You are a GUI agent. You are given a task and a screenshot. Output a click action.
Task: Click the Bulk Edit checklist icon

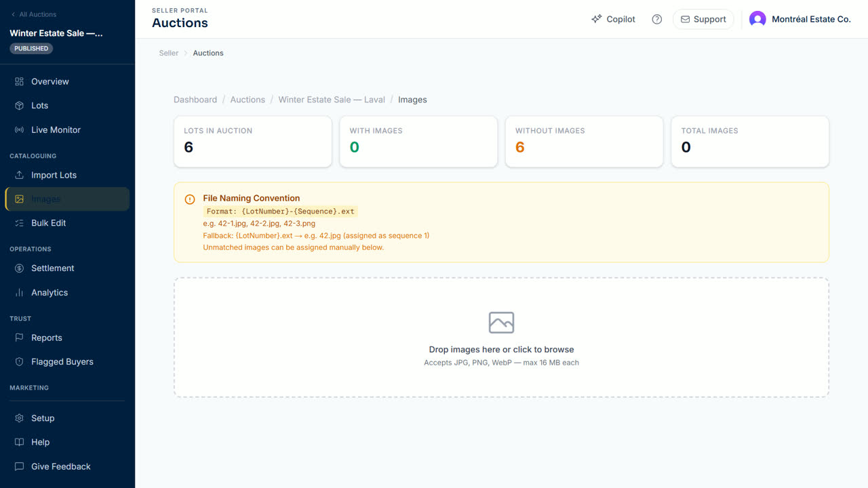click(x=19, y=223)
